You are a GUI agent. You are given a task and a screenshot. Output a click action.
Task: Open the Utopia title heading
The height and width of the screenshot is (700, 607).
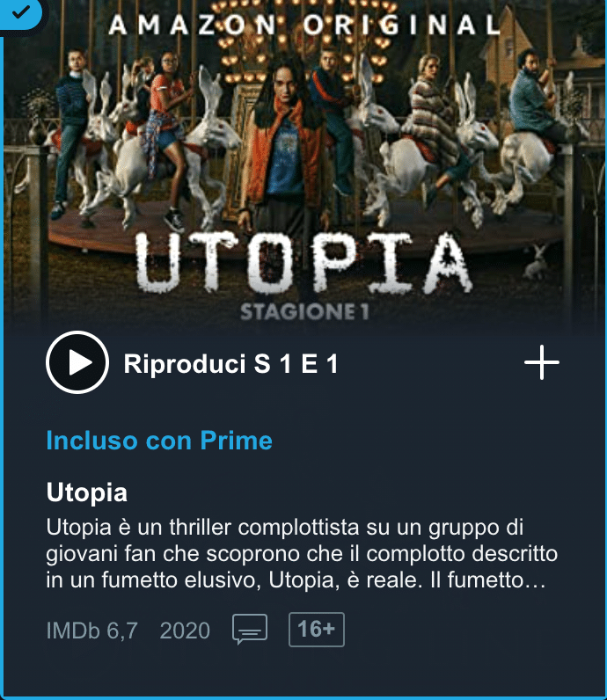[x=87, y=492]
